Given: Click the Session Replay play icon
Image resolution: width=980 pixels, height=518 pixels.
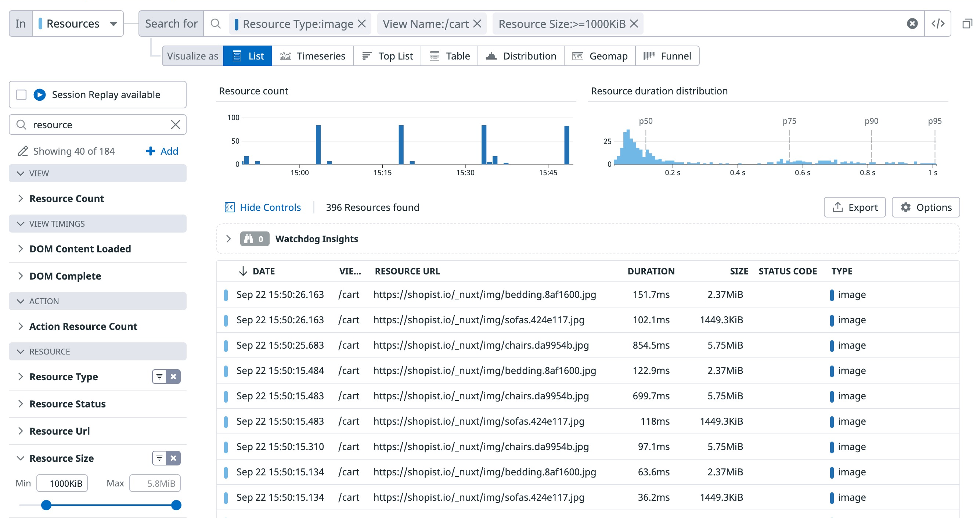Looking at the screenshot, I should [40, 94].
